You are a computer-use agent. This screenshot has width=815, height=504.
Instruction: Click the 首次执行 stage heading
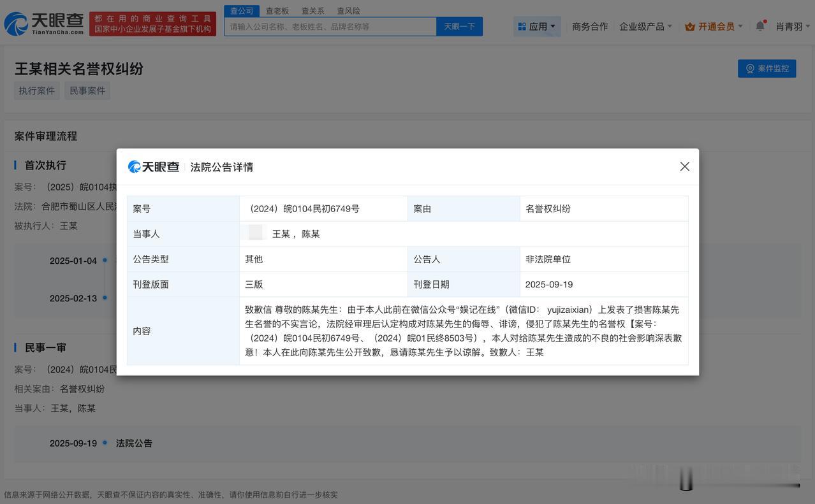pos(45,165)
